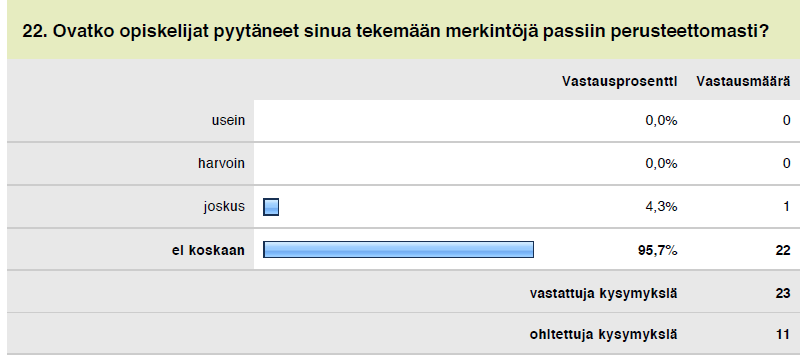The height and width of the screenshot is (364, 803).
Task: Select the Vastausmäärä column header
Action: 743,81
